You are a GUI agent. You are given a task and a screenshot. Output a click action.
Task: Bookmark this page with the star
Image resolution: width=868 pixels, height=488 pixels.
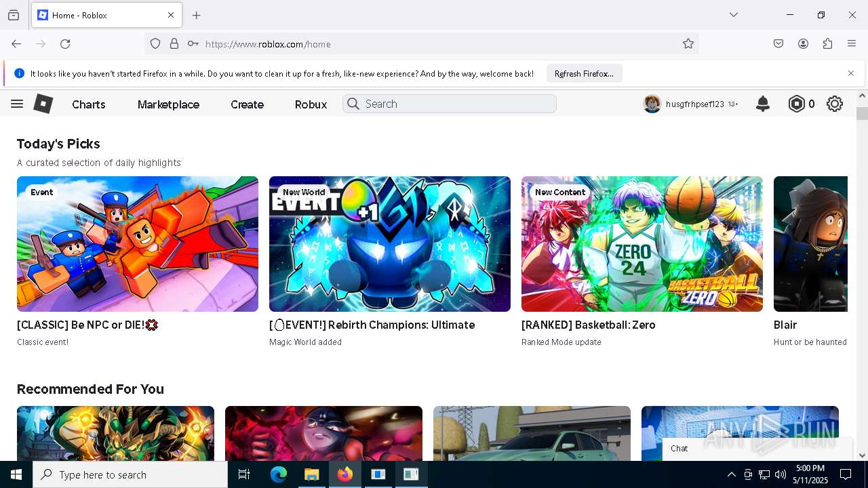[688, 44]
